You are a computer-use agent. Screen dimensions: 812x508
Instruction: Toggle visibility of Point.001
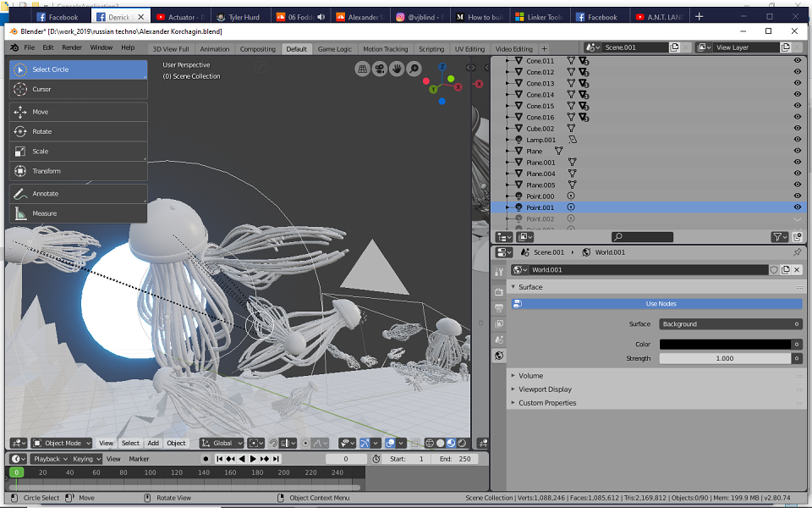798,207
